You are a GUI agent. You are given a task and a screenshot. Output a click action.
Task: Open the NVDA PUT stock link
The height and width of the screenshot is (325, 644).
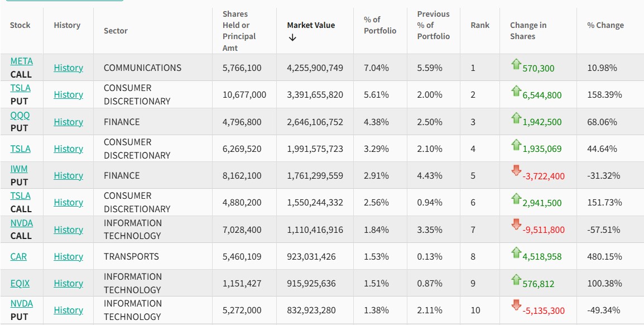pyautogui.click(x=21, y=304)
